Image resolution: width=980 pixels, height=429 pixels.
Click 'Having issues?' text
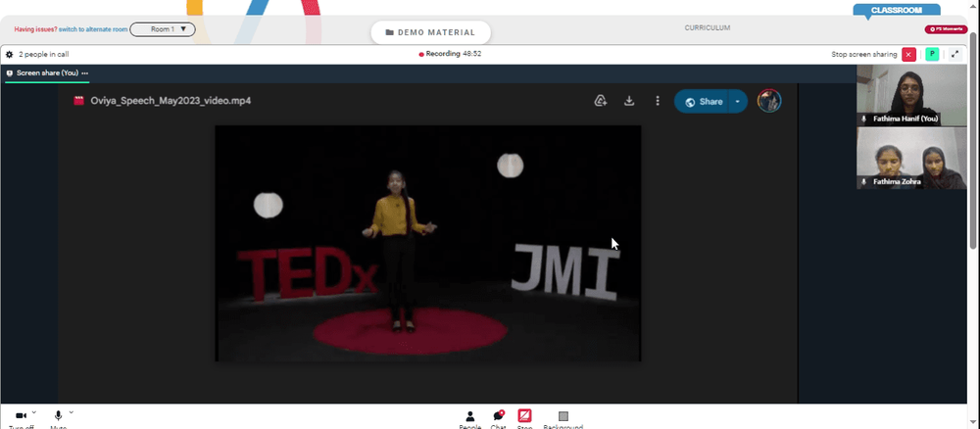35,29
